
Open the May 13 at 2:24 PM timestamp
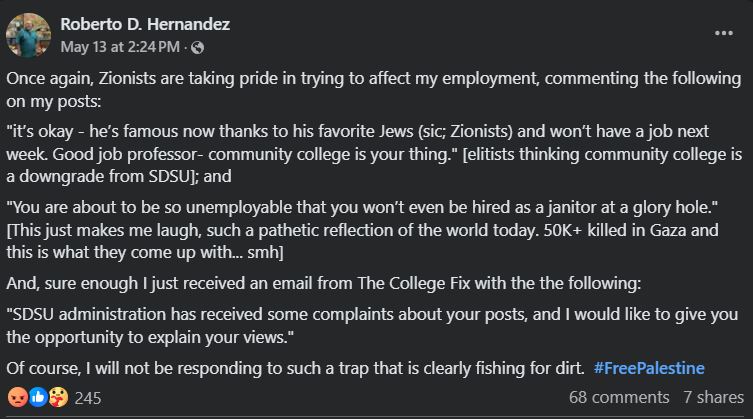pyautogui.click(x=120, y=47)
